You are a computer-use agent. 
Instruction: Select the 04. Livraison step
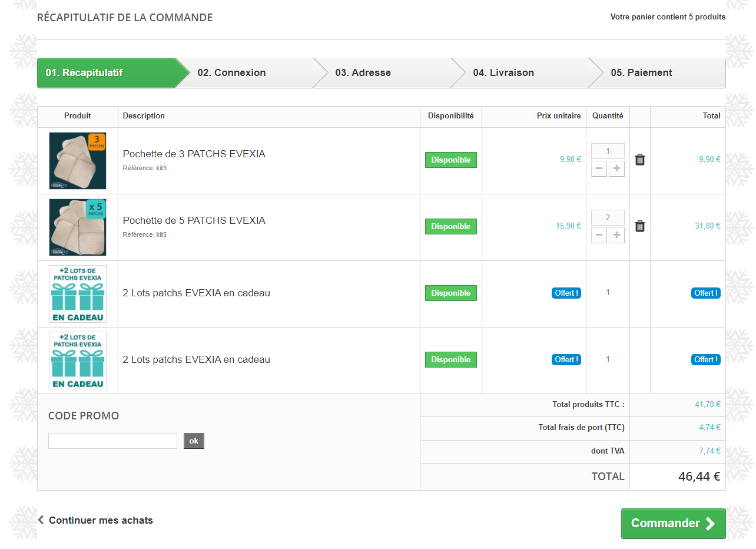coord(503,73)
